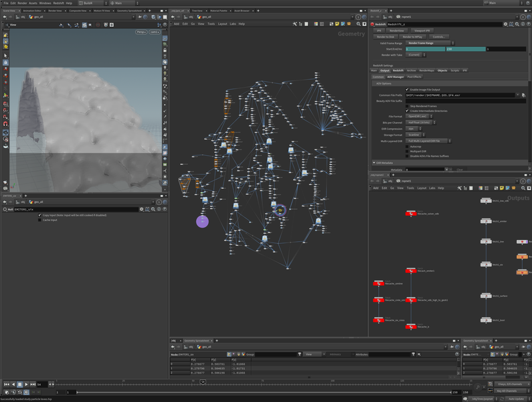Screen dimensions: 532x402
Task: Open the Geometry Spreadsheet tab in the scene view pane
Action: 129,11
